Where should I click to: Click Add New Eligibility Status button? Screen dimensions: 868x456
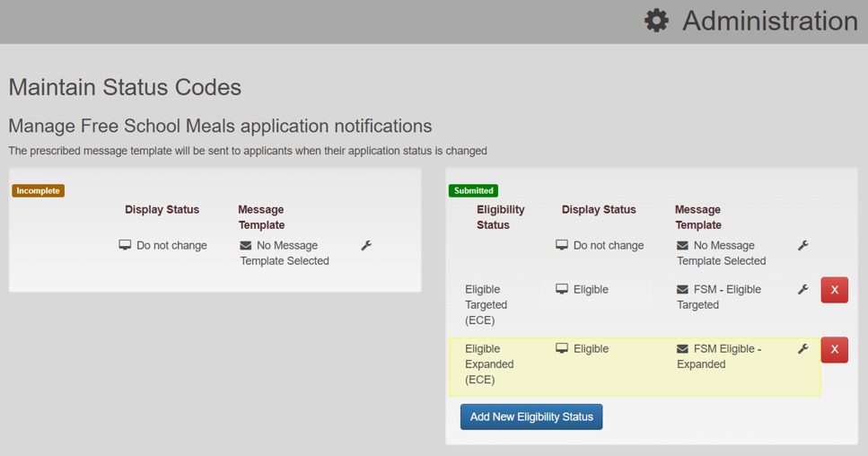531,417
